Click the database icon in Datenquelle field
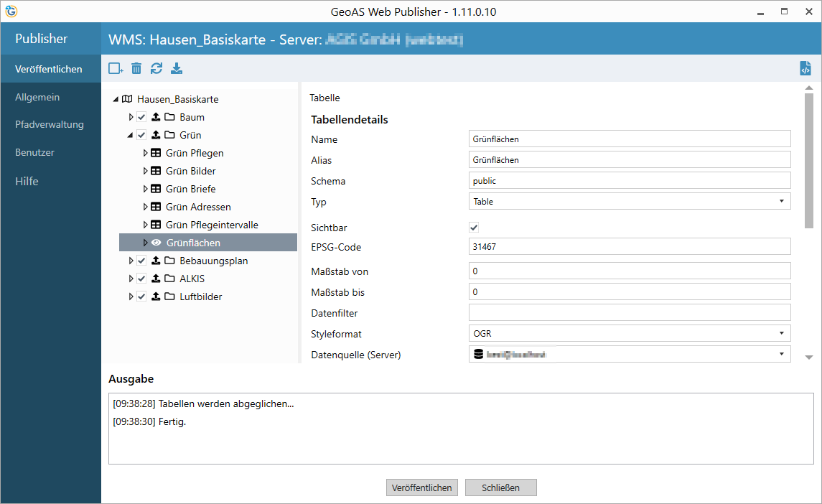This screenshot has height=504, width=822. 478,354
